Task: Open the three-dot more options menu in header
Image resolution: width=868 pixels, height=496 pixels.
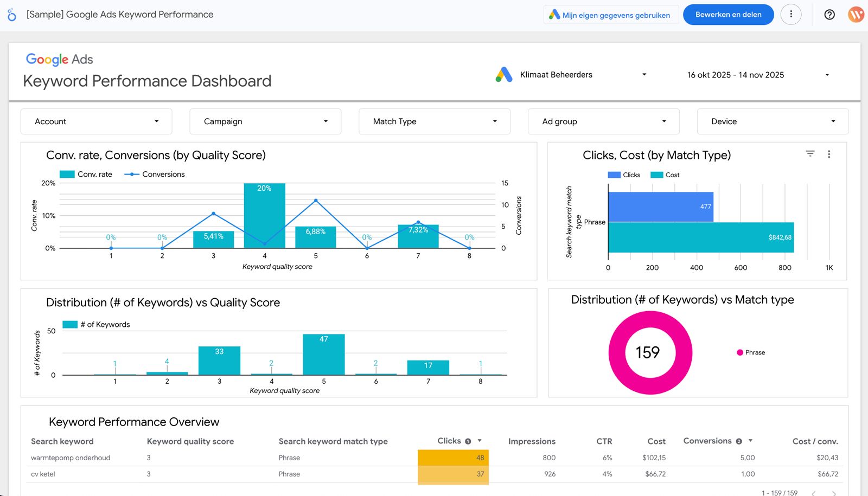Action: click(x=790, y=15)
